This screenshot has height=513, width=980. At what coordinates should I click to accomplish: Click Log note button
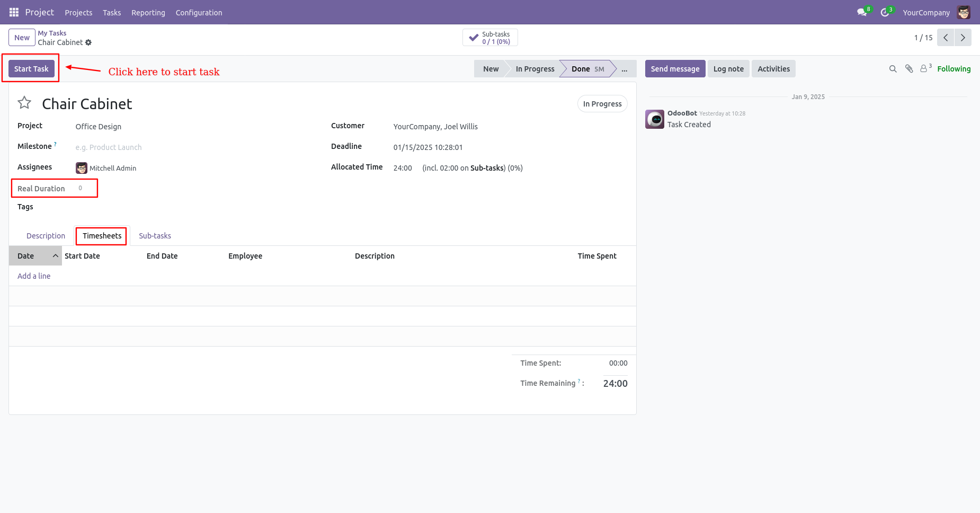(728, 69)
